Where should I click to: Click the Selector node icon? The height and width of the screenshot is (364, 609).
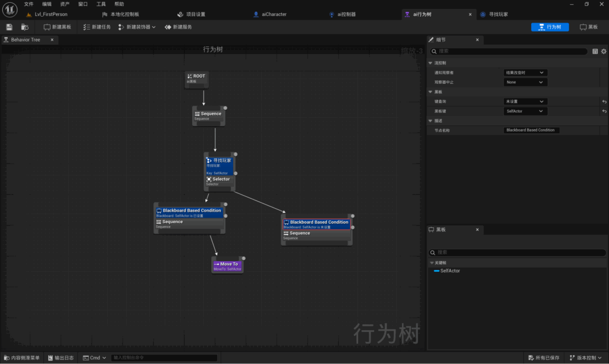point(209,179)
